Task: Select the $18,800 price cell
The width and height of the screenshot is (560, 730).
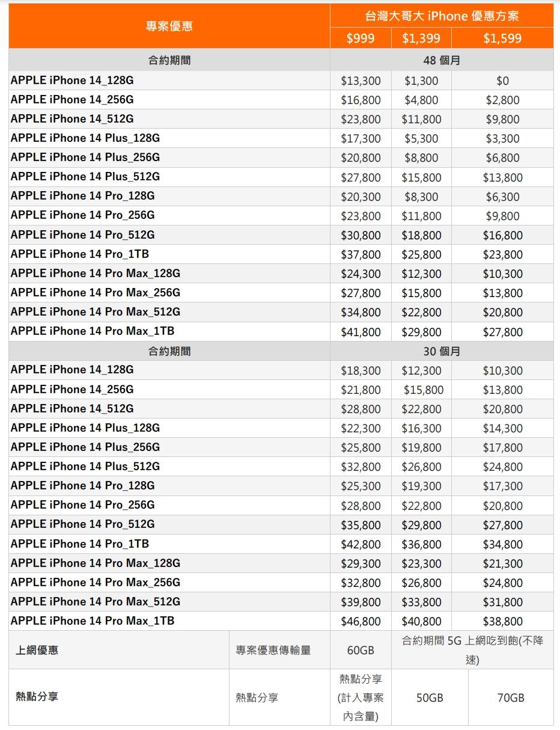Action: pos(421,235)
